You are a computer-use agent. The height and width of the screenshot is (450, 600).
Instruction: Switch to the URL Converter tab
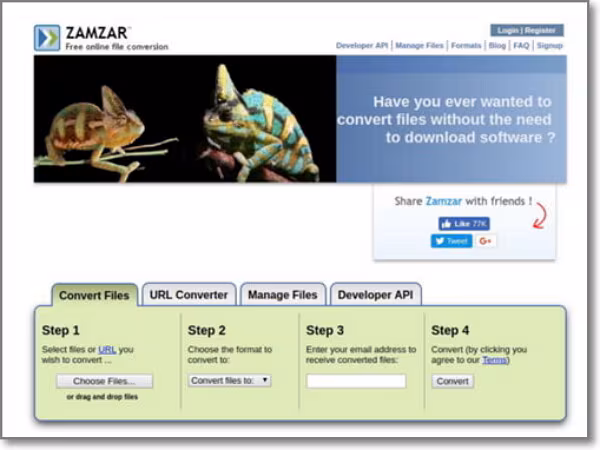click(x=189, y=295)
